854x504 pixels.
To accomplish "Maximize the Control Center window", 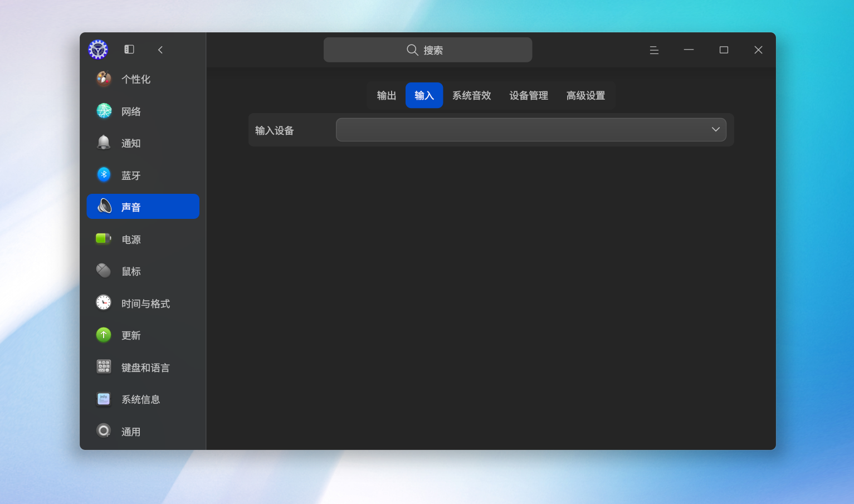I will [724, 50].
